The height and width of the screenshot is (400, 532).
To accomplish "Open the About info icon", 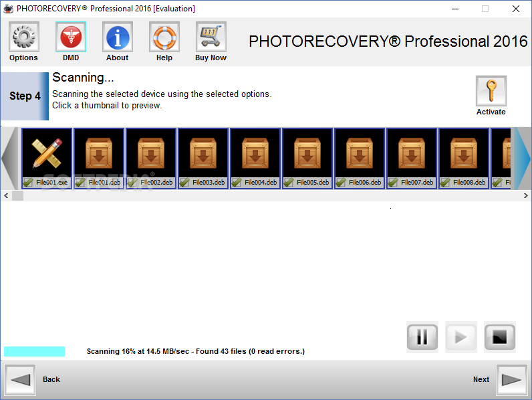I will click(x=118, y=37).
